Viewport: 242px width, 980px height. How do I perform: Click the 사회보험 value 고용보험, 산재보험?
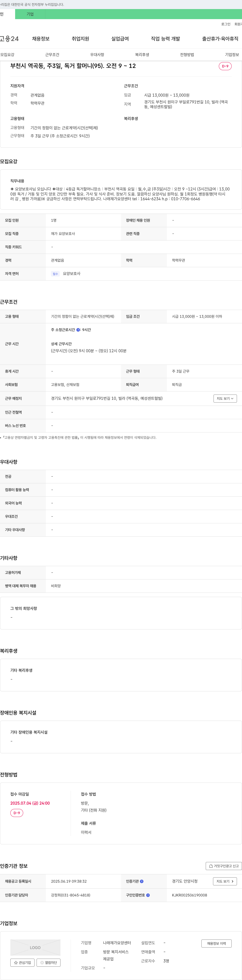pos(65,385)
